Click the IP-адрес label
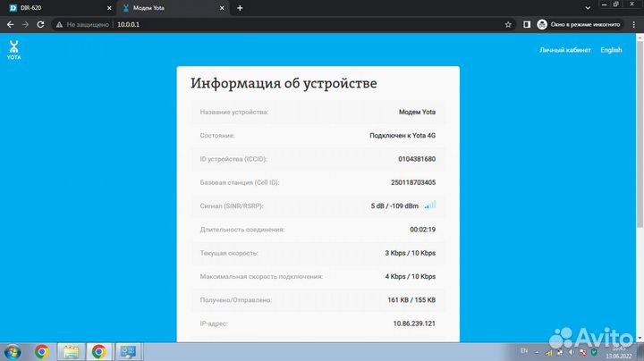Viewport: 644px width, 361px height. tap(214, 323)
